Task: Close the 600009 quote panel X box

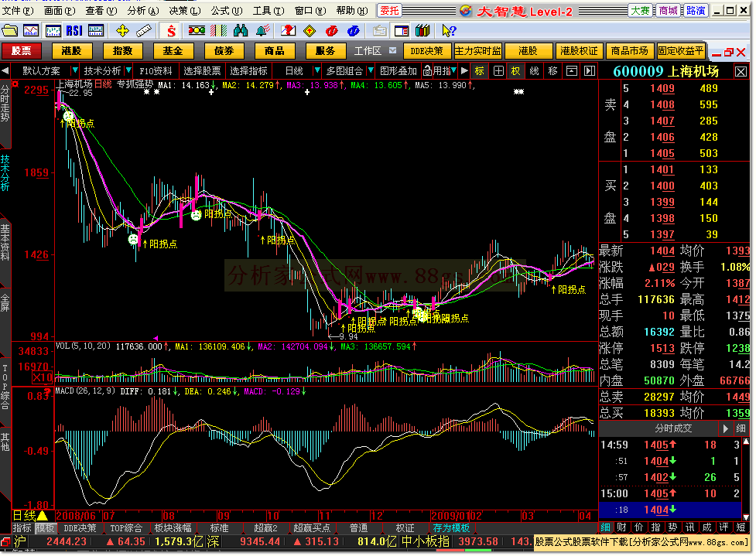Action: tap(741, 72)
